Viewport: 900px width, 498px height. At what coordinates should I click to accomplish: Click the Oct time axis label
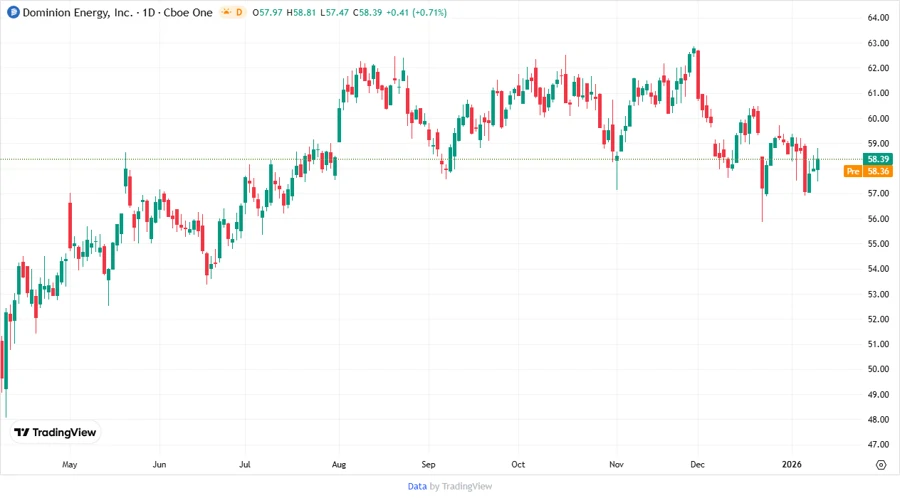pos(518,464)
